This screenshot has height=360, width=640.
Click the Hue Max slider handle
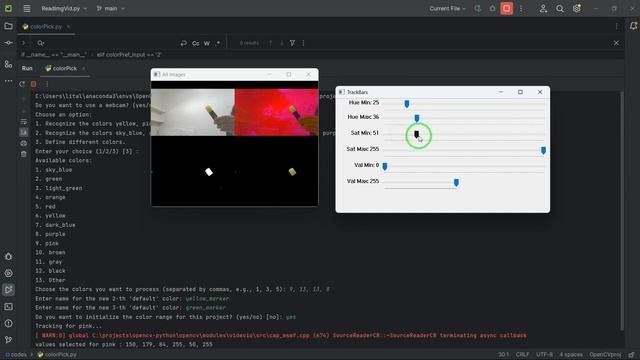pos(417,118)
